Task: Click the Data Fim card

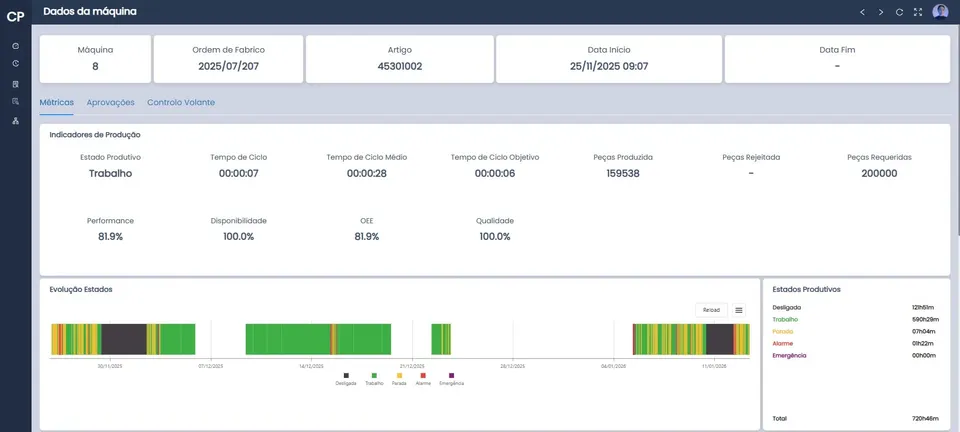Action: (x=837, y=59)
